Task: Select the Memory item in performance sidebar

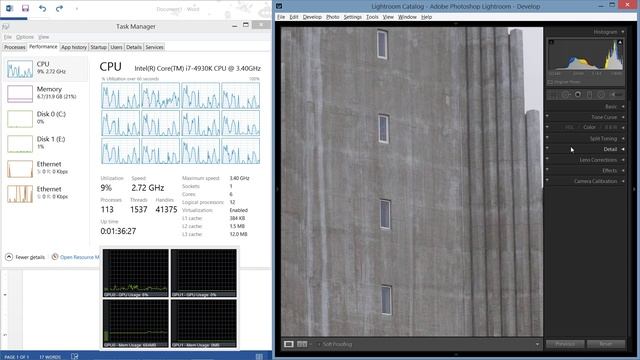Action: pos(46,93)
